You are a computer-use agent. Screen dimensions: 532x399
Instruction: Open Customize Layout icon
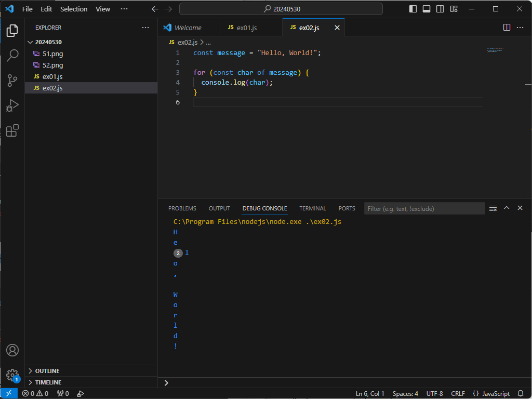(x=454, y=9)
